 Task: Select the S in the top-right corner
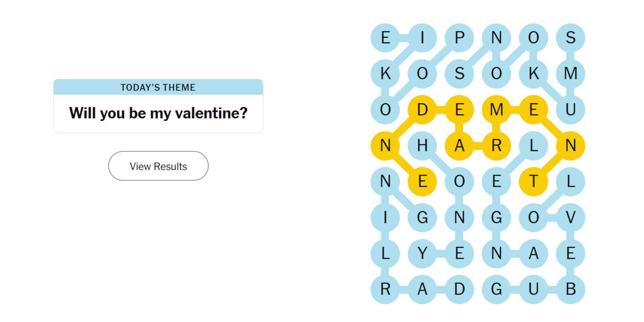point(571,37)
